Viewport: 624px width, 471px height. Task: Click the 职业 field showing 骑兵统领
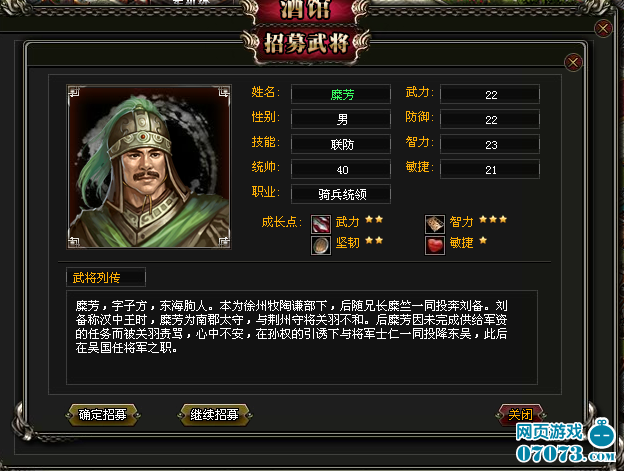click(x=341, y=194)
